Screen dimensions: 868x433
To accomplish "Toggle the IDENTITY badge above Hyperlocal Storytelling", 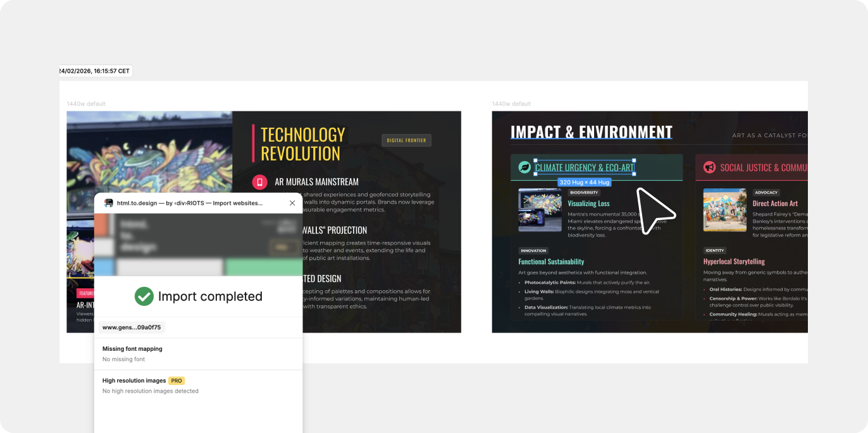I will 714,250.
